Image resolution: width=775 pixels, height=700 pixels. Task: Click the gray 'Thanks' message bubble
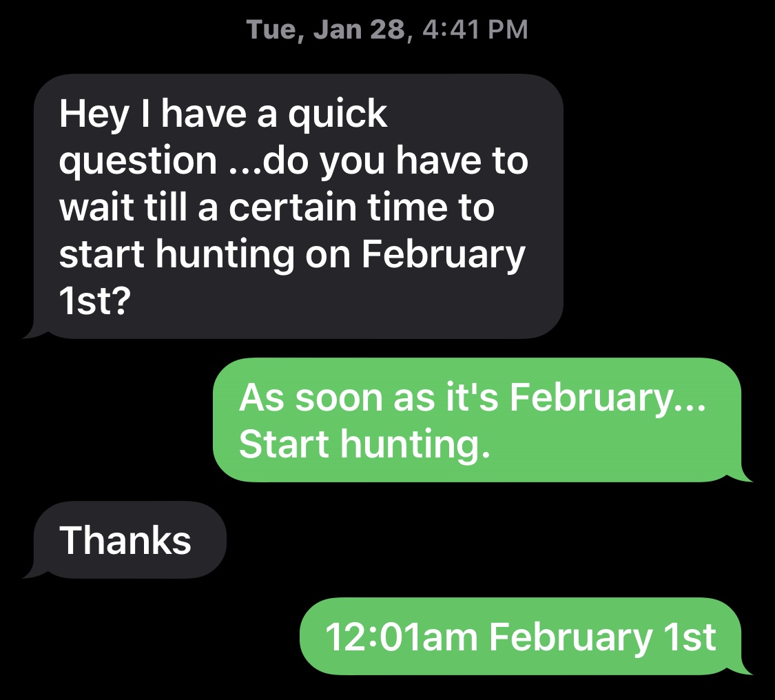125,539
